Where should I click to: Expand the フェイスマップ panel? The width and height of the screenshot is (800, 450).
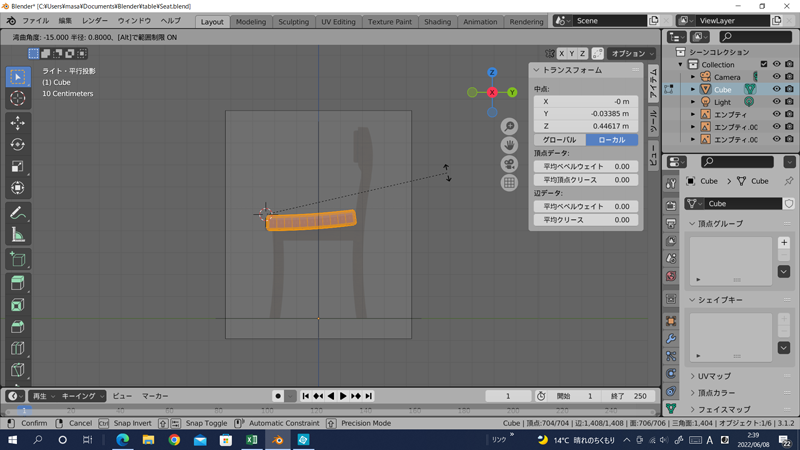(x=692, y=409)
